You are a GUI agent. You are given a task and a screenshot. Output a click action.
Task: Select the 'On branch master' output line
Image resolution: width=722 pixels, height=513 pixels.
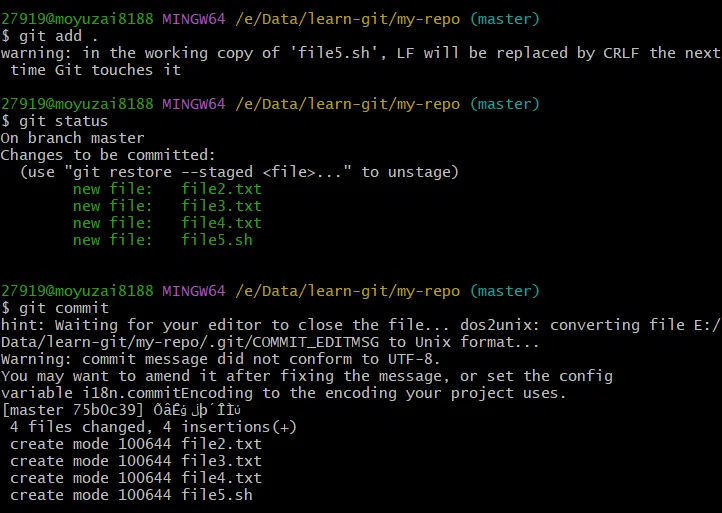click(72, 138)
